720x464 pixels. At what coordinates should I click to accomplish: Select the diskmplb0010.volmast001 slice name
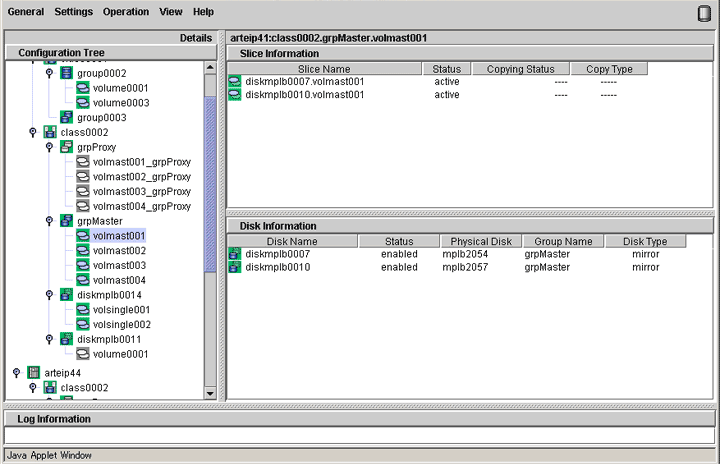click(304, 95)
